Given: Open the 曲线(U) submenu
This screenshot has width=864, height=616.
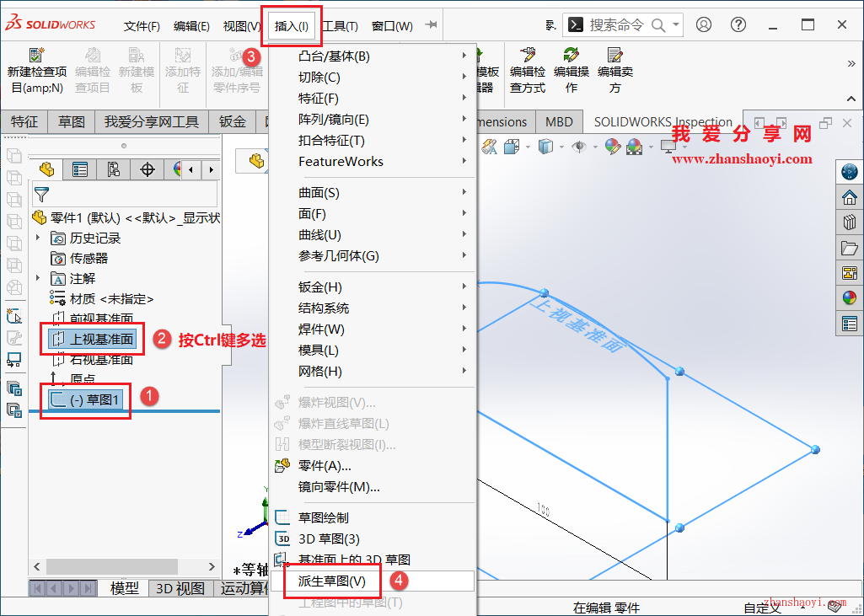Looking at the screenshot, I should pyautogui.click(x=373, y=235).
